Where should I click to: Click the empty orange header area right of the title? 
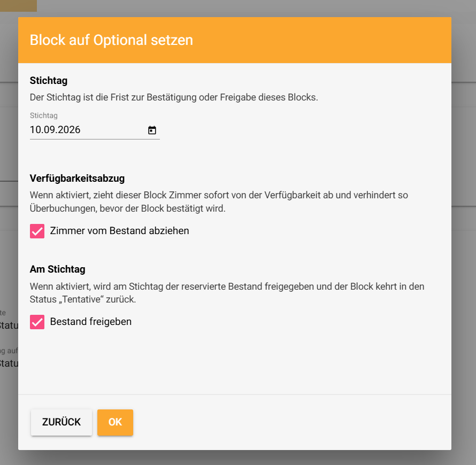click(x=322, y=40)
